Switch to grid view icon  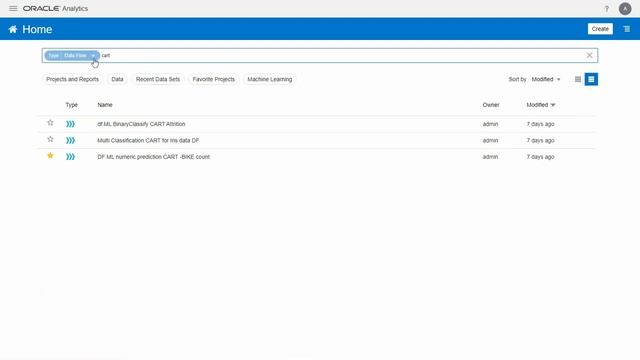click(578, 79)
